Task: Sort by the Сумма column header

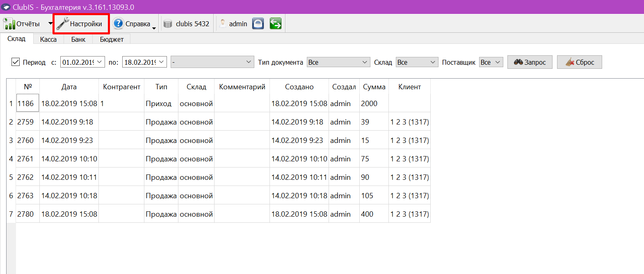Action: (374, 87)
